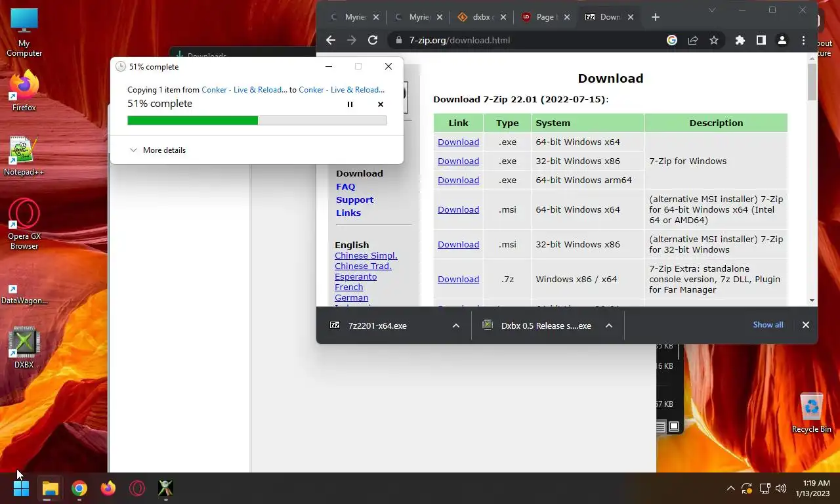
Task: Click the Chrome address bar
Action: [x=525, y=40]
